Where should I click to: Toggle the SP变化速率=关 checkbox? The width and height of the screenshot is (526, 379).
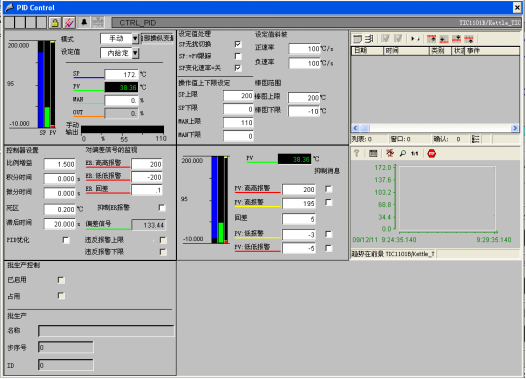238,68
